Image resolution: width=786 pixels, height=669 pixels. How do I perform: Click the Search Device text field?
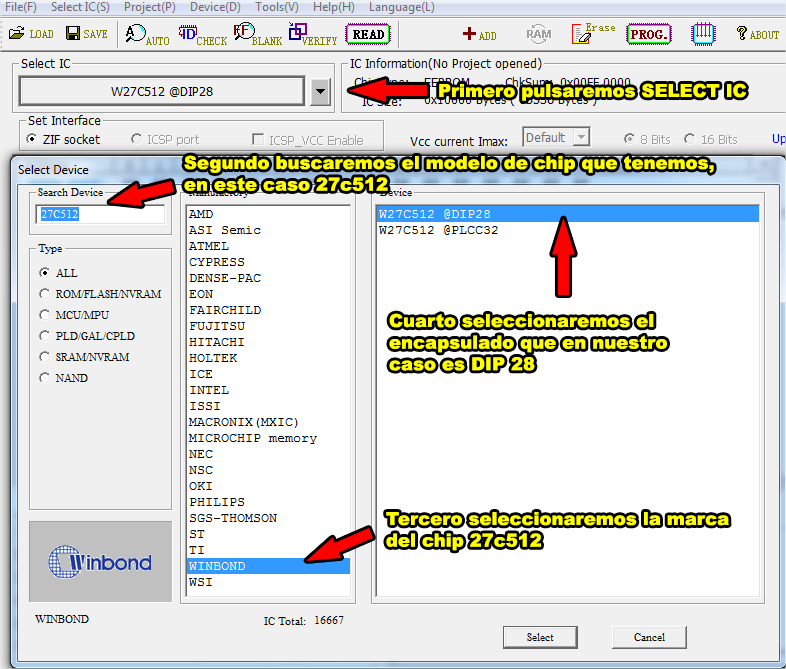click(100, 214)
